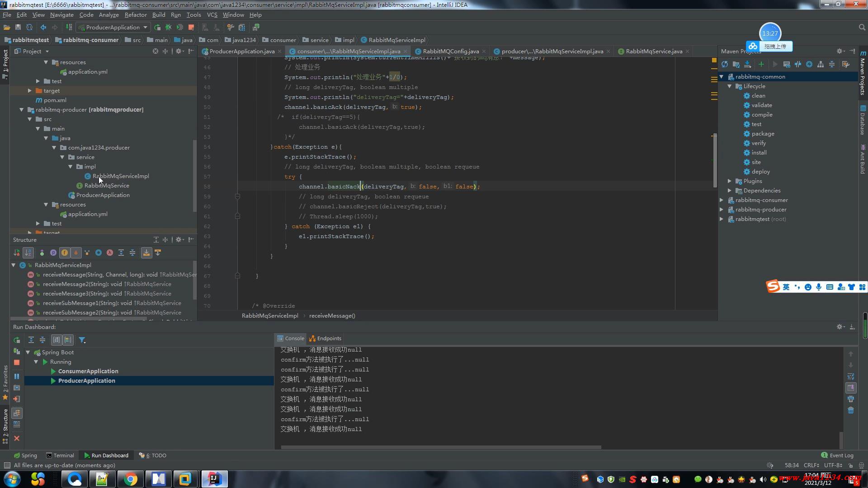Click the Search Everywhere magnifier

point(862,27)
